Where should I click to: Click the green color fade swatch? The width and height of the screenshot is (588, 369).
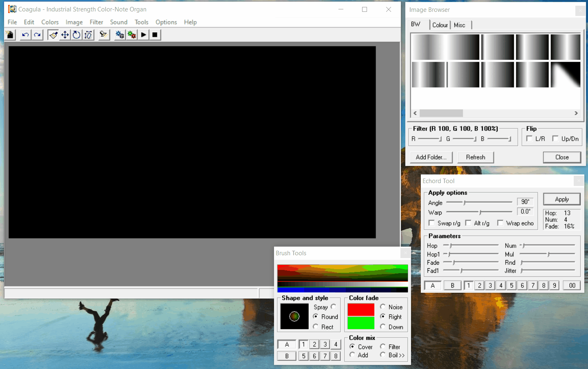[361, 323]
